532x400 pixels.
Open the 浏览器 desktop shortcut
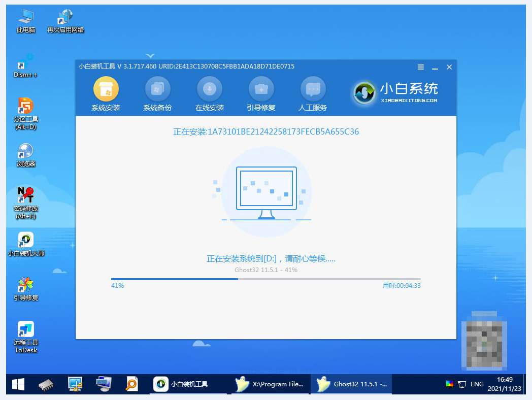click(25, 153)
